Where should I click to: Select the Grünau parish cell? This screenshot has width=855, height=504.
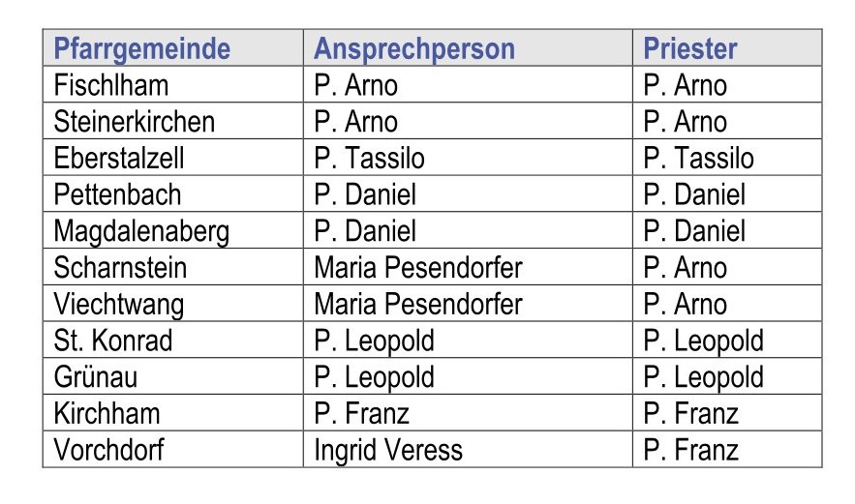[95, 376]
